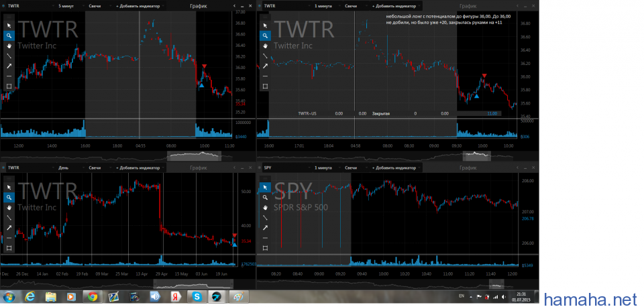Click 'Добавить индикатор' in SPY chart
The width and height of the screenshot is (644, 307).
(x=396, y=168)
